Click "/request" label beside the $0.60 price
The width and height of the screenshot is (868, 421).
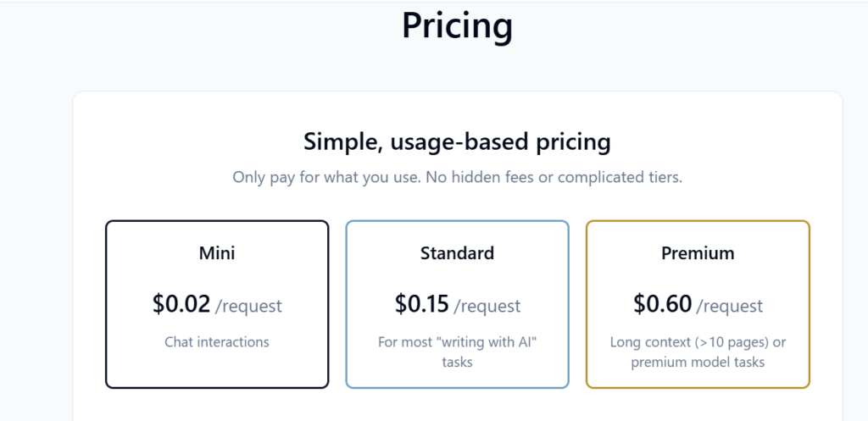click(x=729, y=306)
